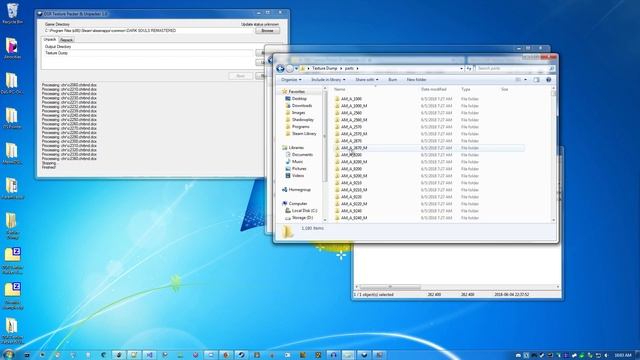Click the Texture Dump breadcrumb segment

(324, 69)
